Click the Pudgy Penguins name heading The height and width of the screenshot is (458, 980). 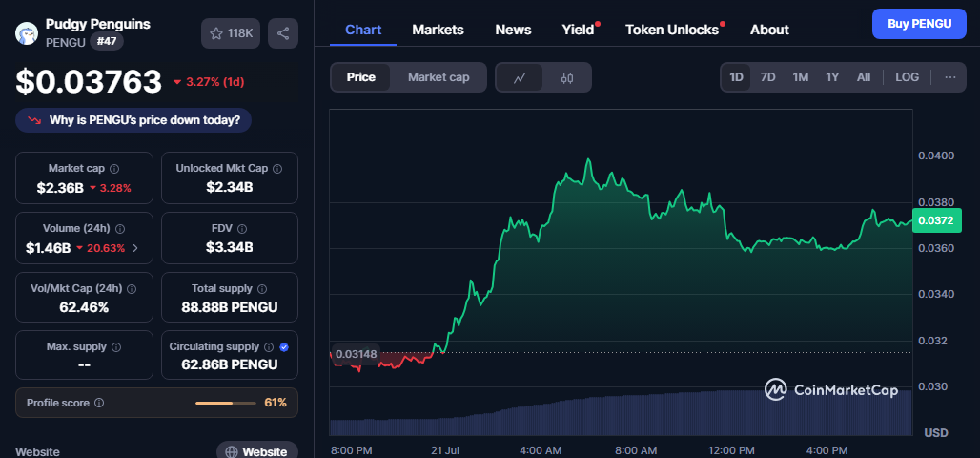click(97, 25)
